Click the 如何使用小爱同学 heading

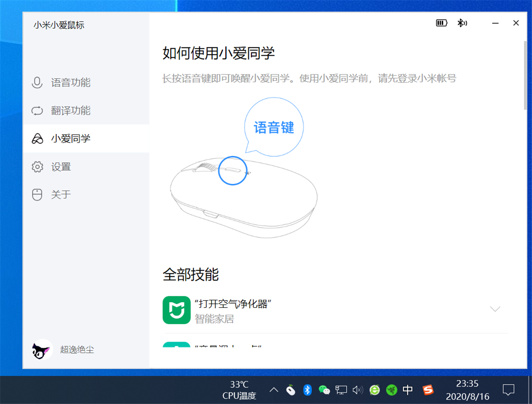(x=219, y=53)
